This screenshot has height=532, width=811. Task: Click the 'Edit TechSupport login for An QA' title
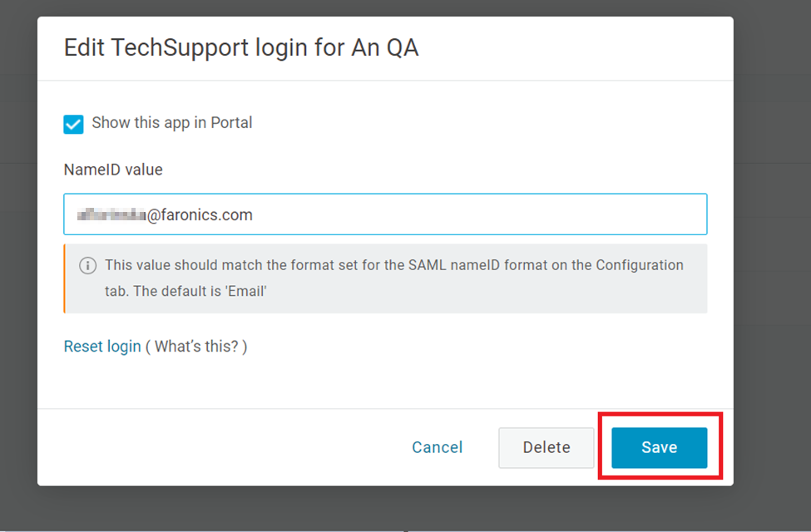(x=241, y=48)
